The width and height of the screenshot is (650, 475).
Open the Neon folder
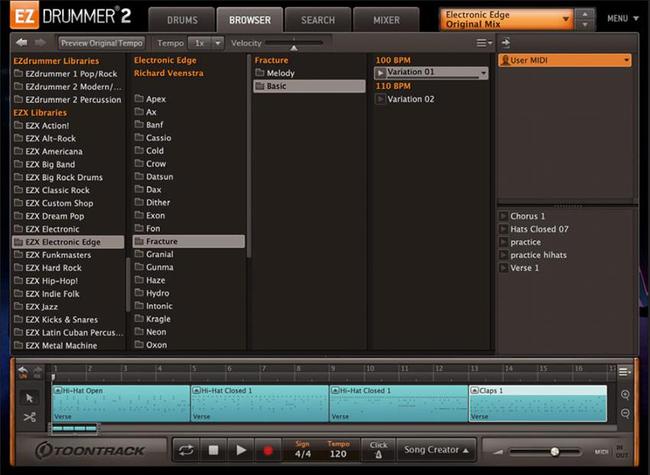[x=189, y=332]
